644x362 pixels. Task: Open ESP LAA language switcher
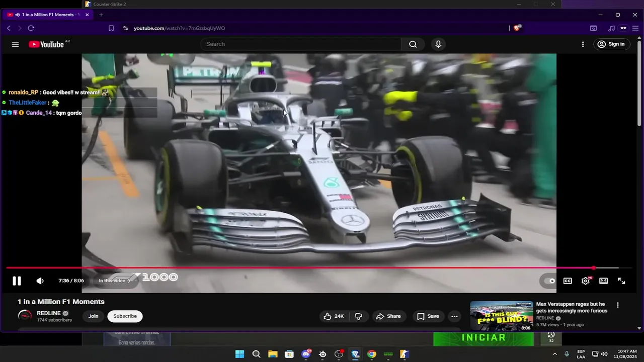(581, 354)
